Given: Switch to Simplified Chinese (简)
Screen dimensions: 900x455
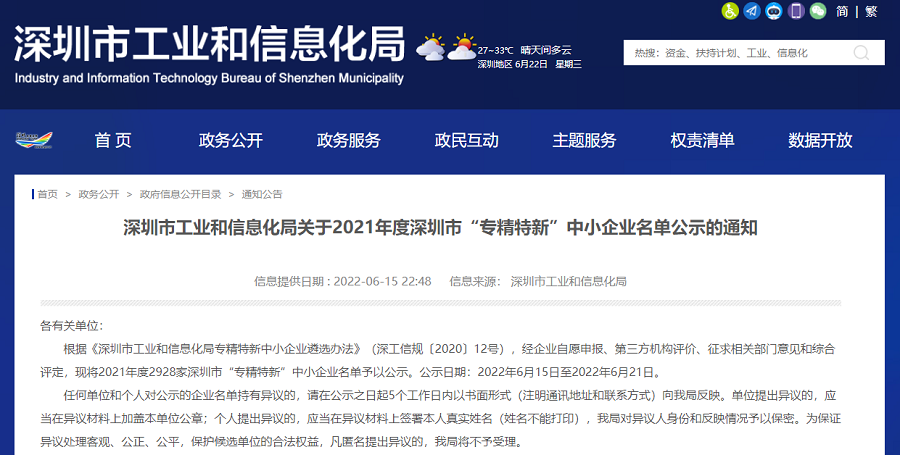Looking at the screenshot, I should pos(843,12).
